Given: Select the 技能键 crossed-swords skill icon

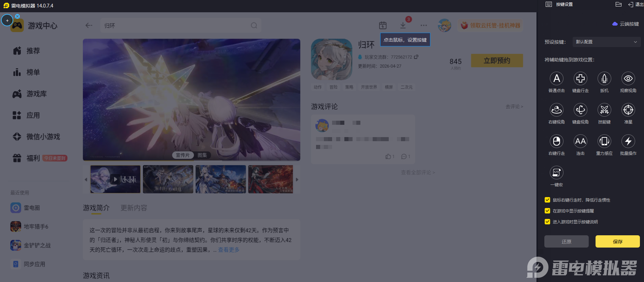Looking at the screenshot, I should click(604, 110).
